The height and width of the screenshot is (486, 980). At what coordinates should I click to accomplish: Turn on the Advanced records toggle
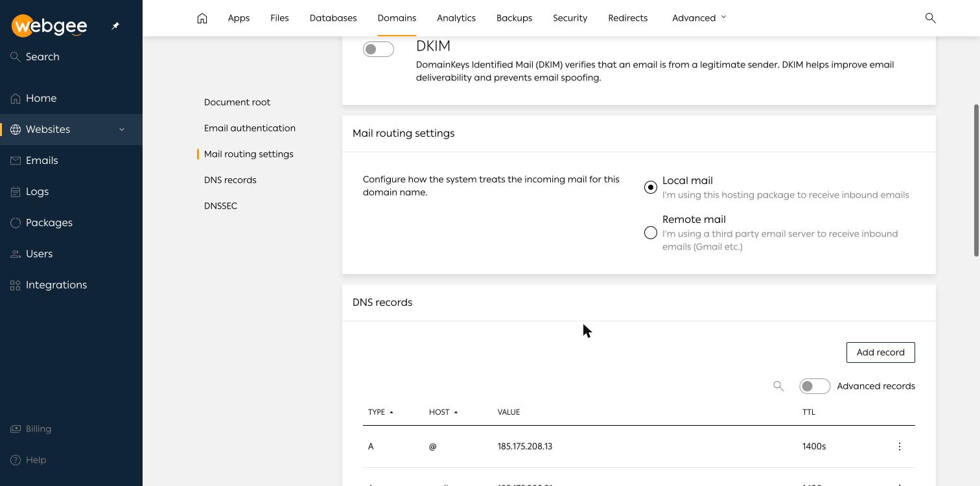click(815, 386)
